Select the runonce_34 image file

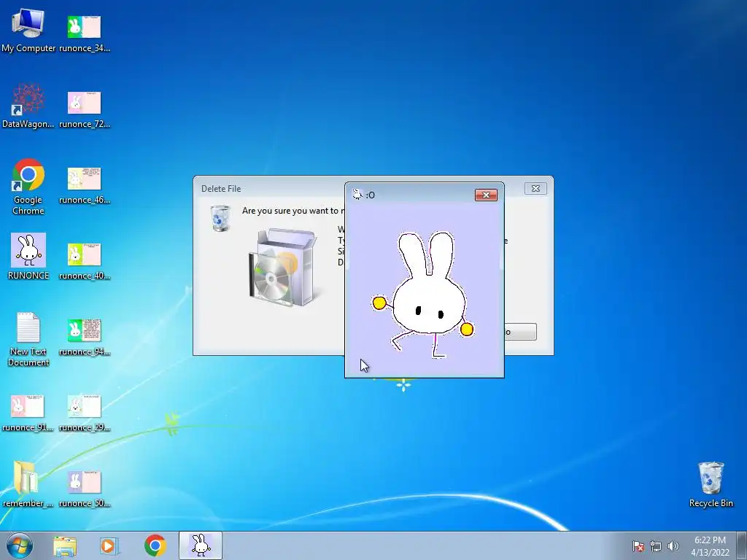pyautogui.click(x=85, y=32)
